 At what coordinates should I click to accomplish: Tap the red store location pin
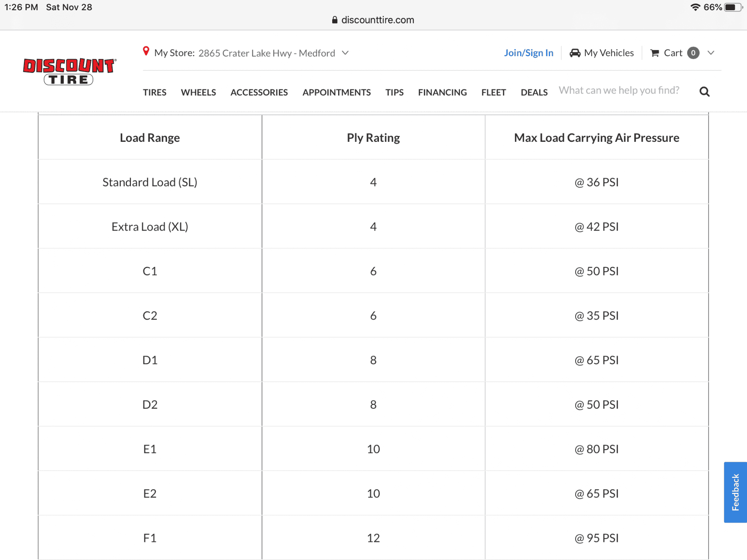(x=146, y=51)
